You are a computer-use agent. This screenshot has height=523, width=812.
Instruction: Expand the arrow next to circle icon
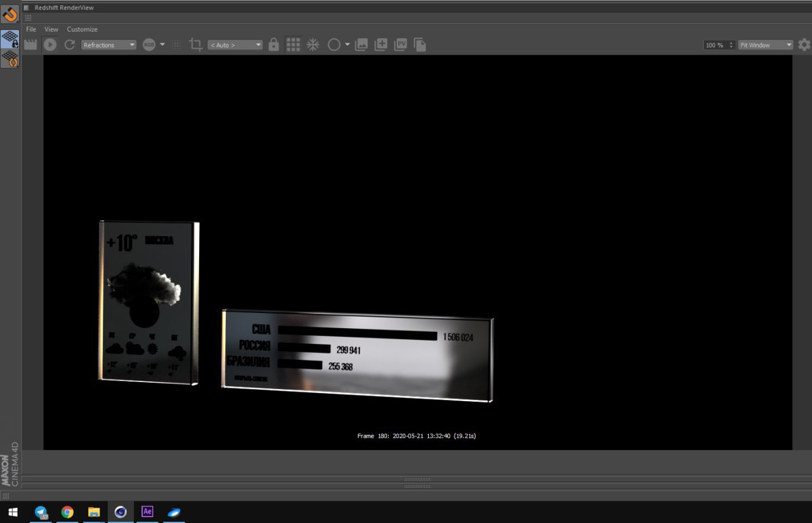click(x=347, y=44)
